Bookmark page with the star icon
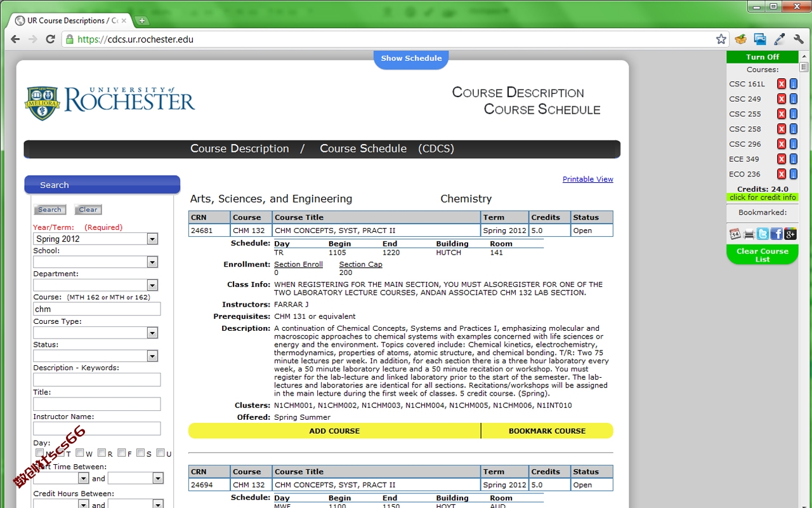Viewport: 812px width, 508px height. pos(721,39)
